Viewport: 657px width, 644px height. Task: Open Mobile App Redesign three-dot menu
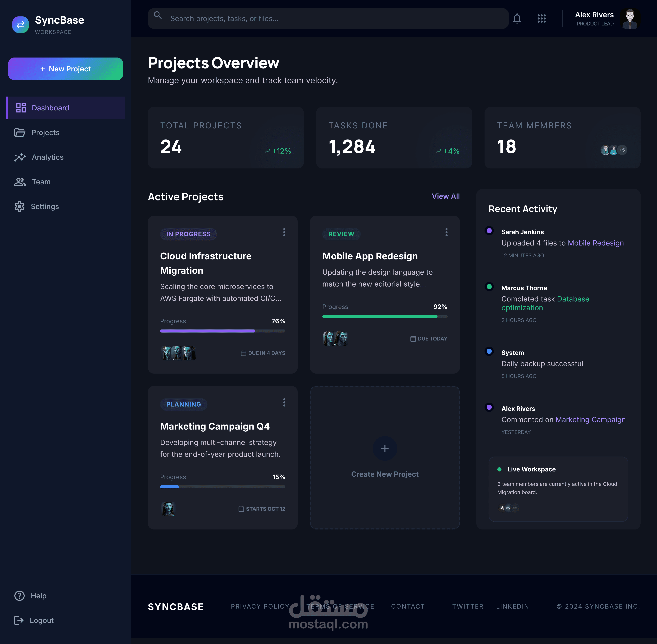pos(446,232)
